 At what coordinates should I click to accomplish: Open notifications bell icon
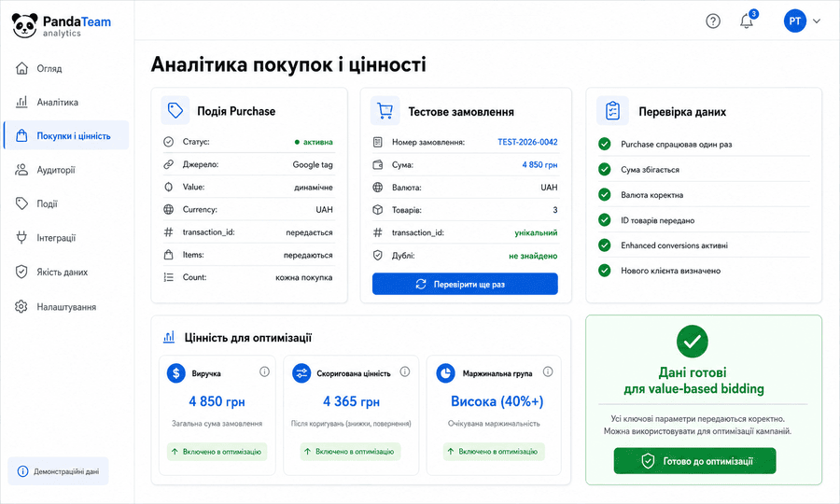(x=747, y=21)
